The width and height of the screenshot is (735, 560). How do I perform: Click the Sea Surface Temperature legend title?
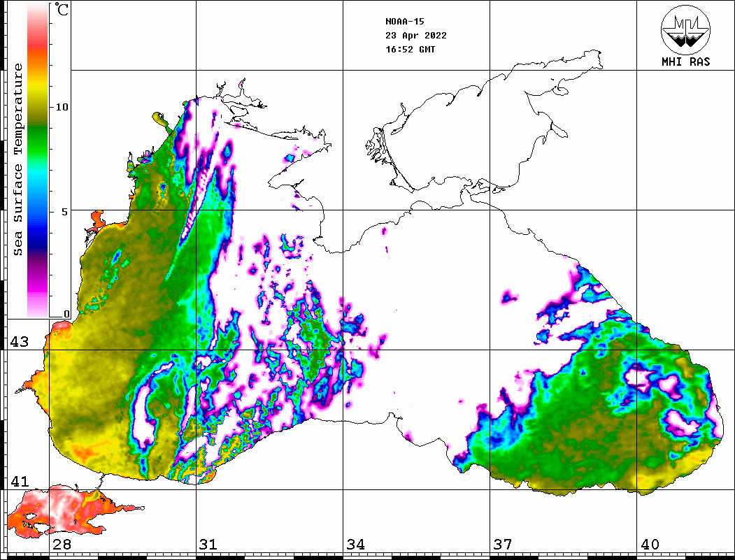18,159
